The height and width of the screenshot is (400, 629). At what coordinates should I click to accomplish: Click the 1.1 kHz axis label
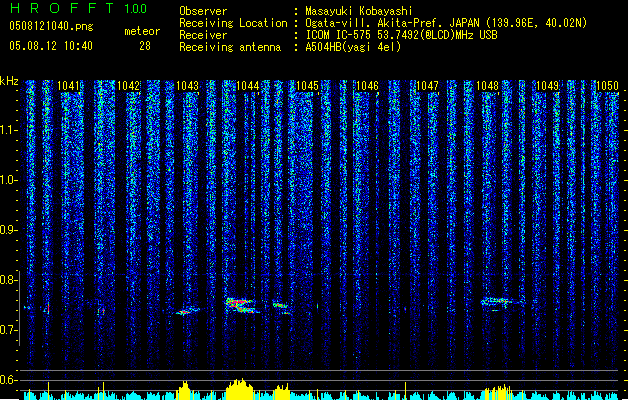tap(9, 130)
